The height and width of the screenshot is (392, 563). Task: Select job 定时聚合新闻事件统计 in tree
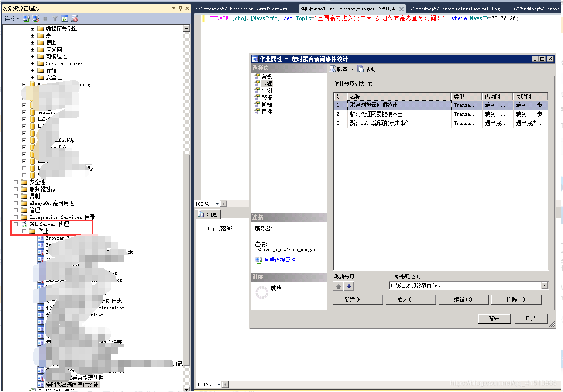(x=72, y=385)
